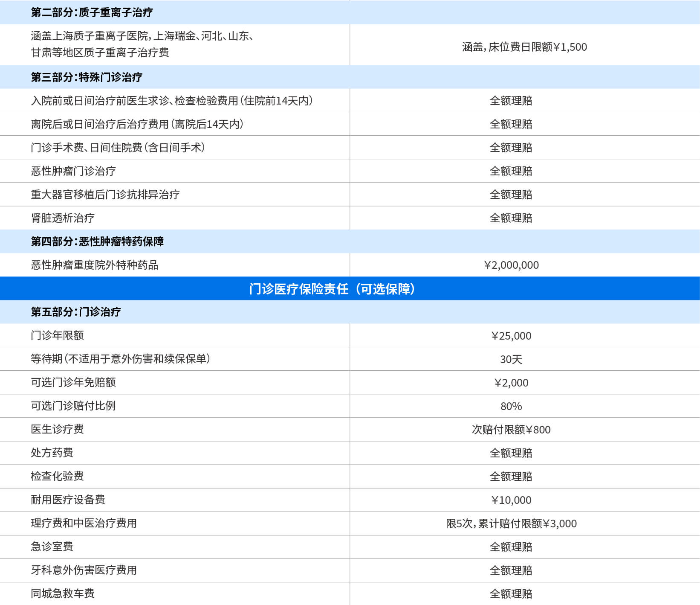Select the 离院后或日间治疗后治疗费用 row label
Image resolution: width=700 pixels, height=605 pixels.
pyautogui.click(x=138, y=124)
